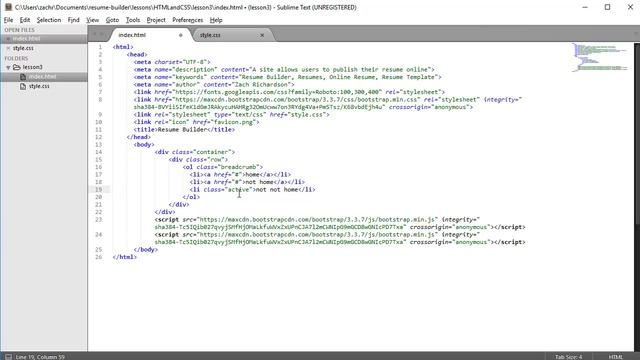Screen dimensions: 640x360
Task: Close the Sublime Text window
Action: [x=630, y=7]
